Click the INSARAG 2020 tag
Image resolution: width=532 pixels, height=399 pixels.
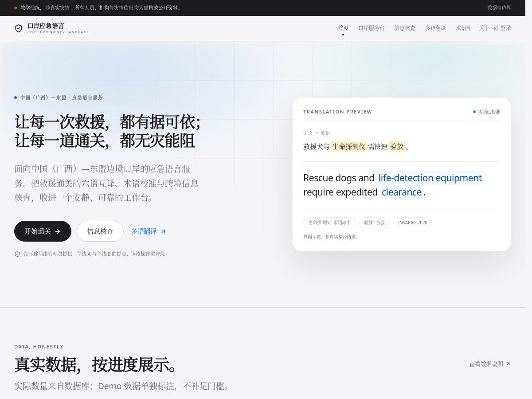[x=413, y=223]
